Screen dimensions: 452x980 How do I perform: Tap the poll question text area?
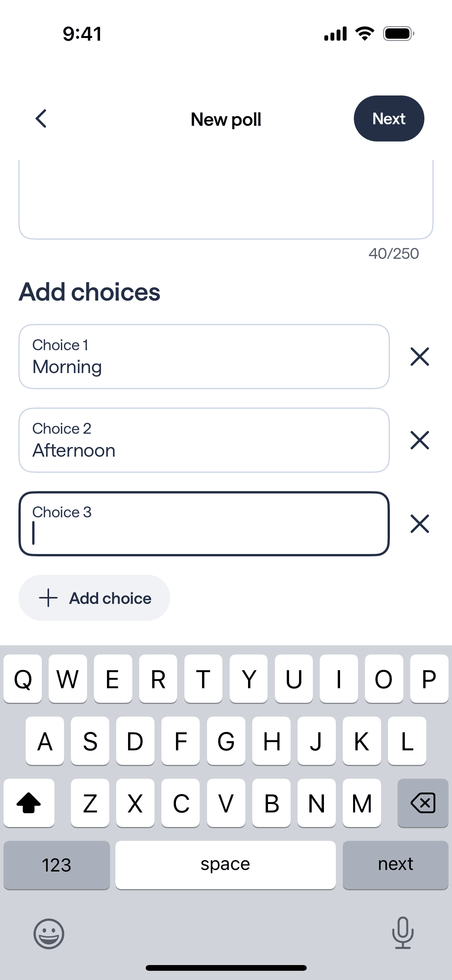[x=226, y=199]
